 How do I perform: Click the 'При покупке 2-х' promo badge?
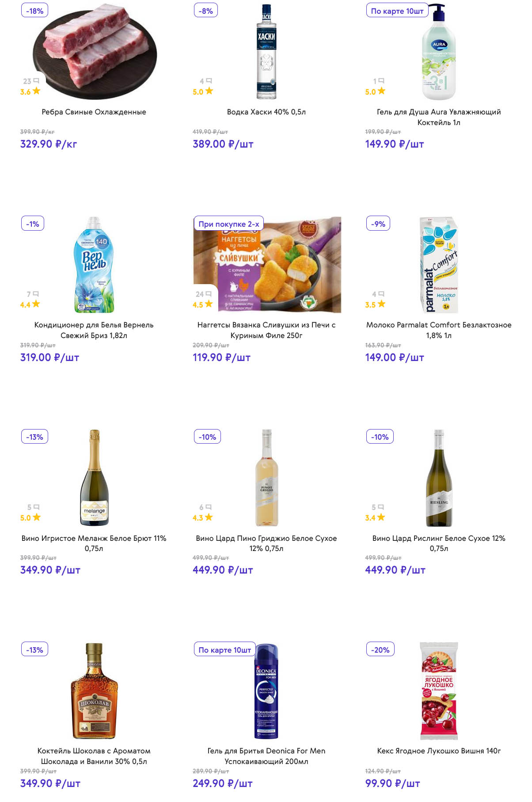coord(228,224)
